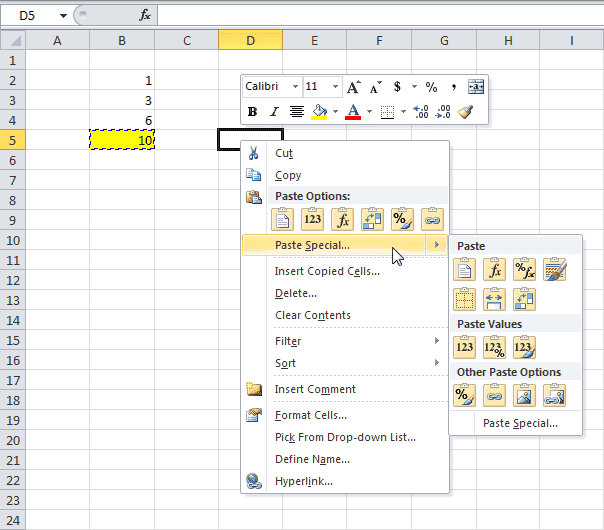Select Insert Copied Cells from context menu
604x530 pixels.
[327, 271]
